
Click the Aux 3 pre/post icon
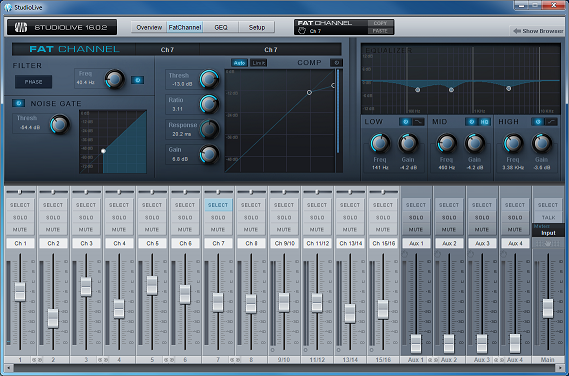[x=471, y=254]
